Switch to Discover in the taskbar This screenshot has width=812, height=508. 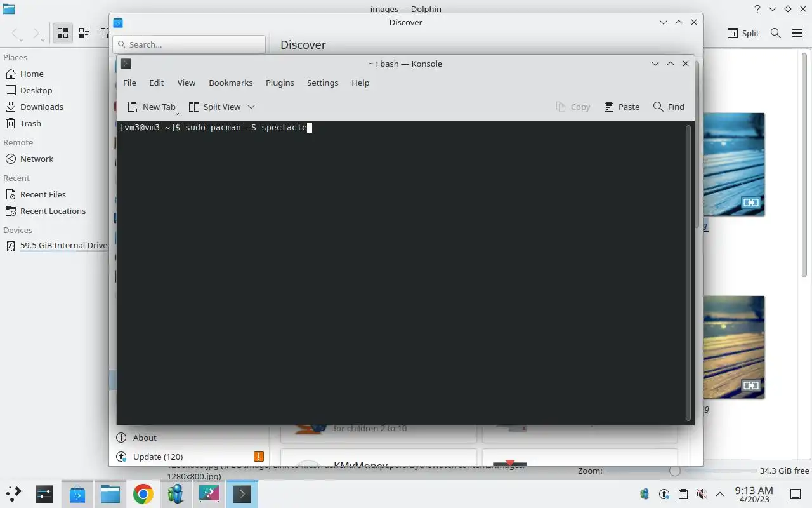(x=77, y=493)
